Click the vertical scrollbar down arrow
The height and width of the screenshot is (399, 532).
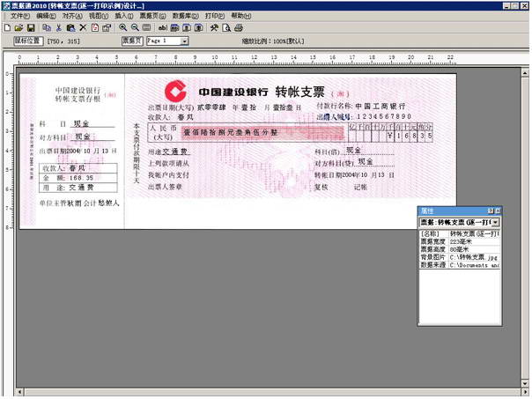tap(525, 384)
